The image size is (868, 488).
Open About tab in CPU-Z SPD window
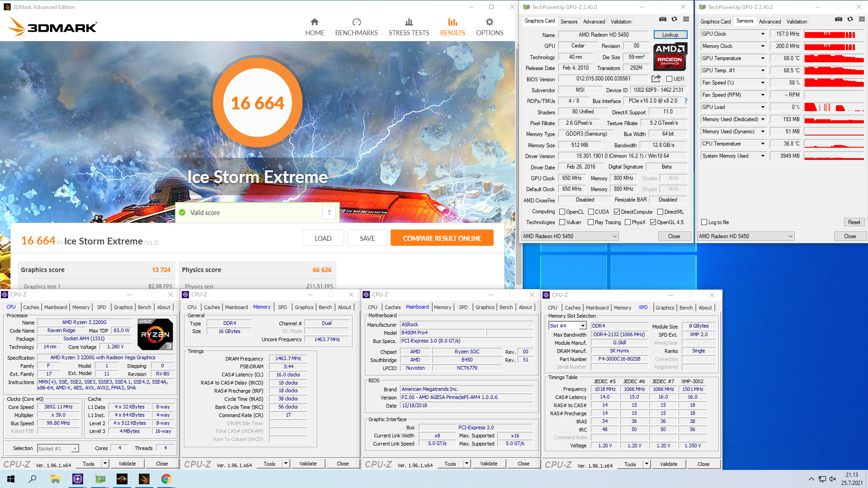(705, 308)
